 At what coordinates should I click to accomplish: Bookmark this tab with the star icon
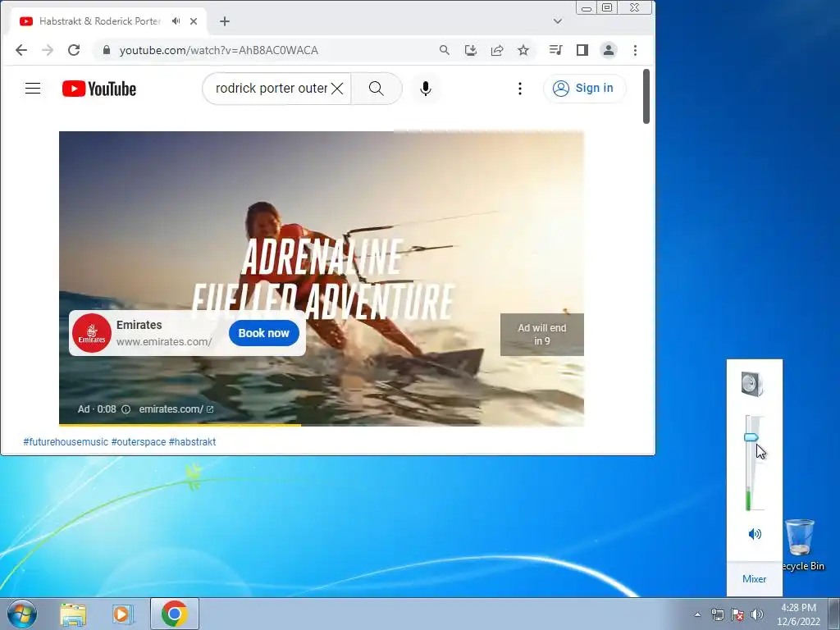523,50
